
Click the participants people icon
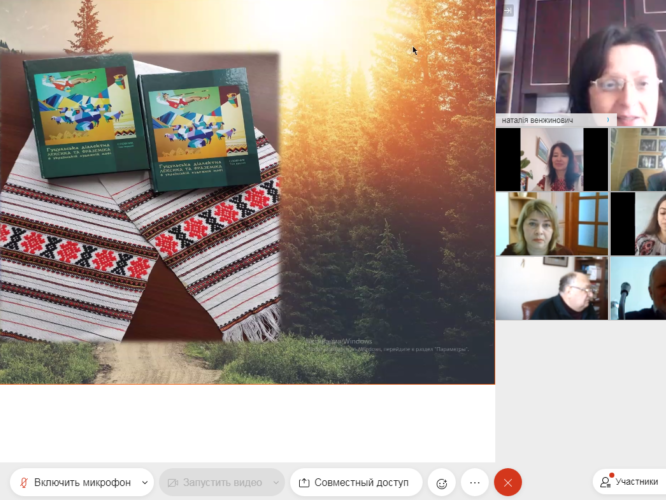point(605,482)
